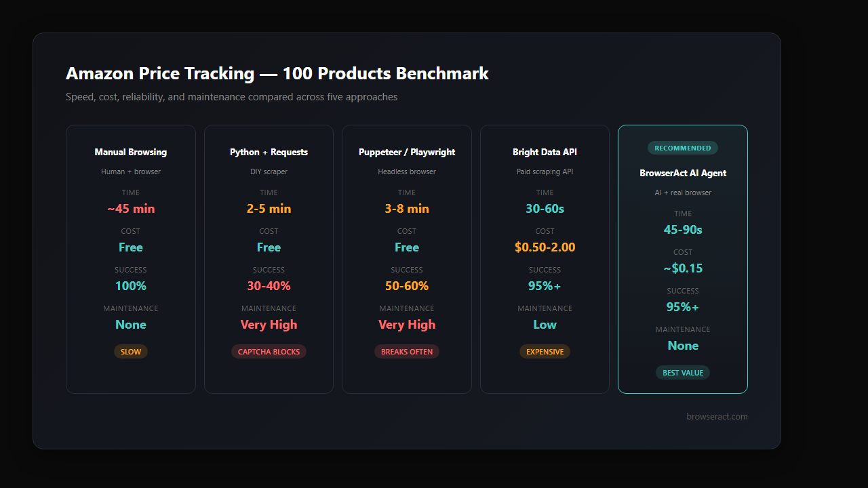Click the BEST VALUE badge
This screenshot has width=868, height=488.
(x=683, y=372)
